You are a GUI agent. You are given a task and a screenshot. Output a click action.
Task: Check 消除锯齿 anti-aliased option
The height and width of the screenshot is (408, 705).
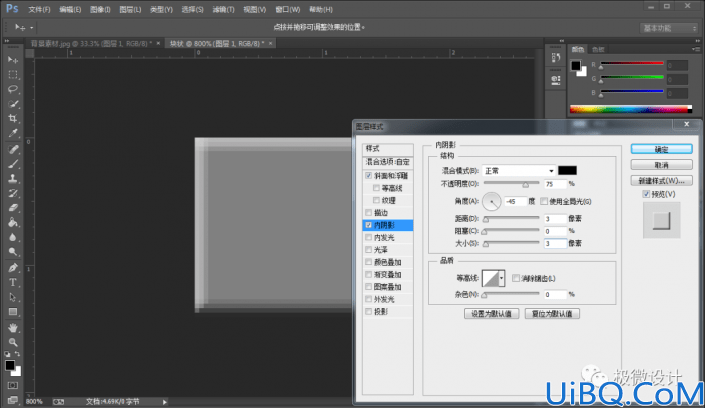[x=516, y=278]
